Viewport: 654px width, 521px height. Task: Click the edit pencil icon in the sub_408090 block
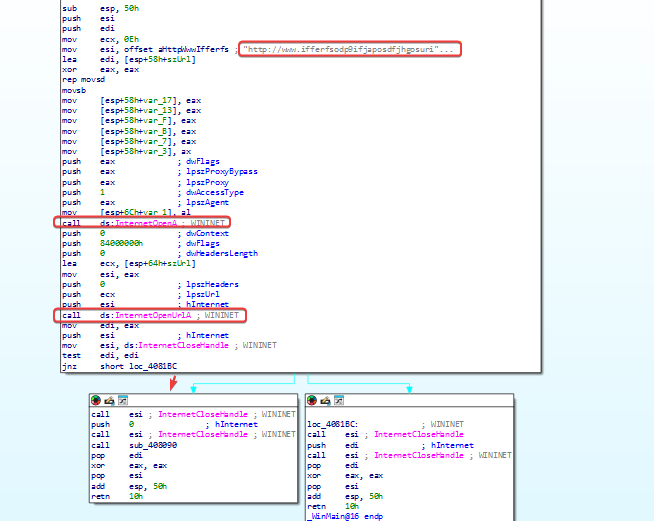109,400
